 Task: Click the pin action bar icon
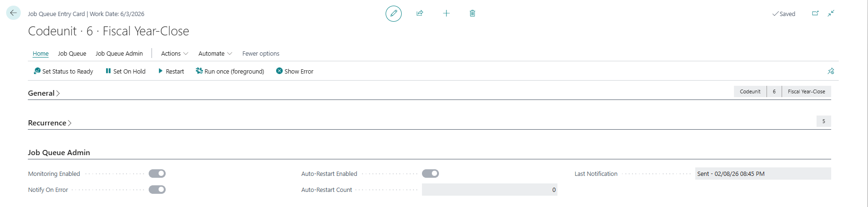pyautogui.click(x=831, y=71)
